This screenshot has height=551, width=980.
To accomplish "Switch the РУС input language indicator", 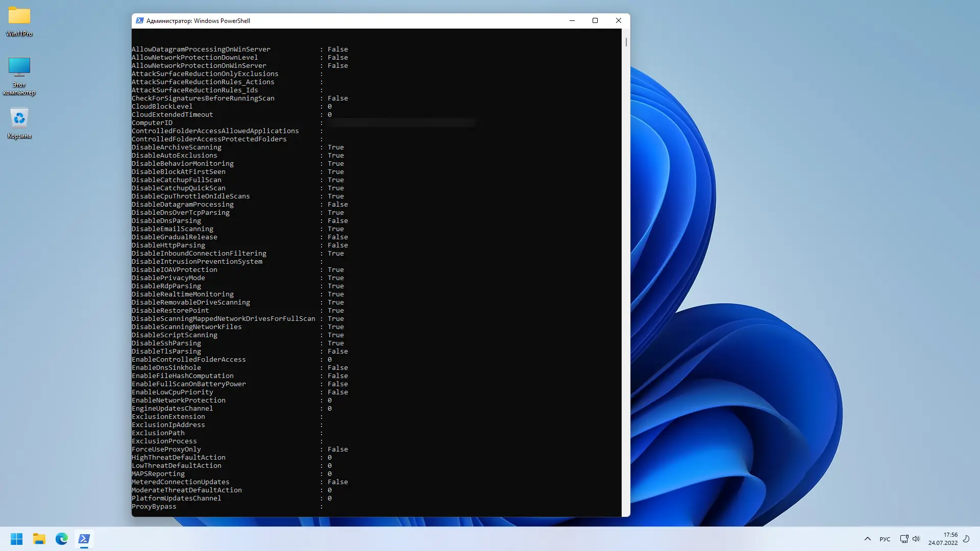I will 885,539.
